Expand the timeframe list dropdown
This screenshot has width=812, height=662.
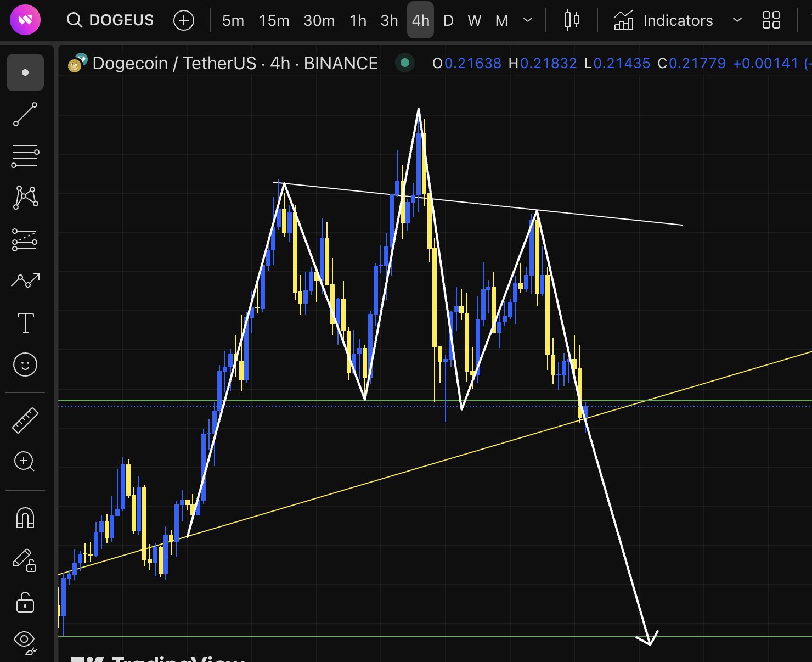coord(528,20)
